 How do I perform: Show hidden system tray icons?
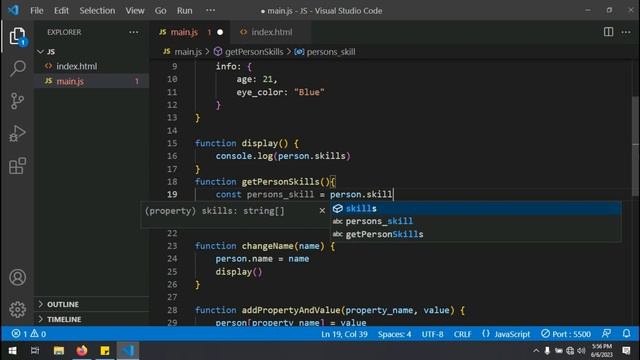click(x=536, y=351)
